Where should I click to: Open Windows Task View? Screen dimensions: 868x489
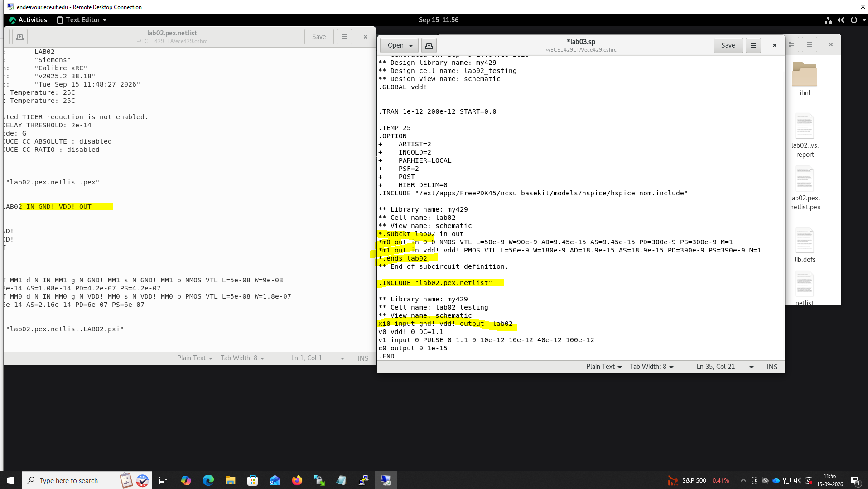click(163, 480)
